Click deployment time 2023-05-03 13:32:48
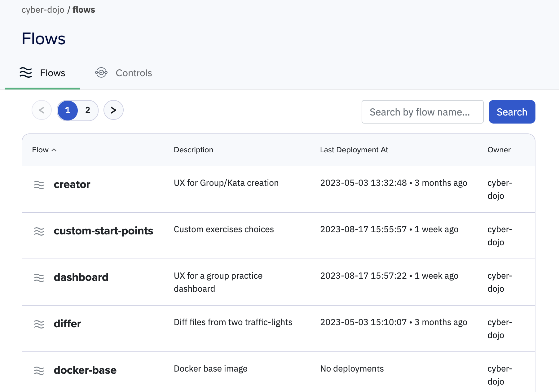This screenshot has height=392, width=559. point(363,183)
